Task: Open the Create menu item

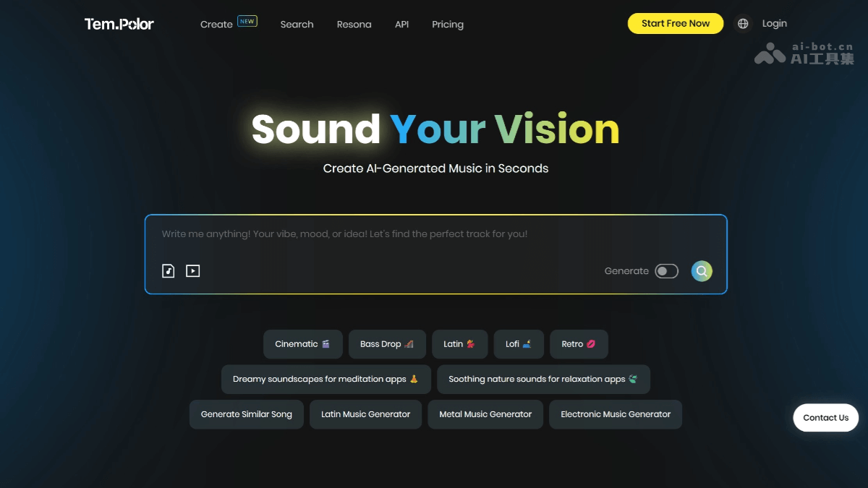Action: 216,25
